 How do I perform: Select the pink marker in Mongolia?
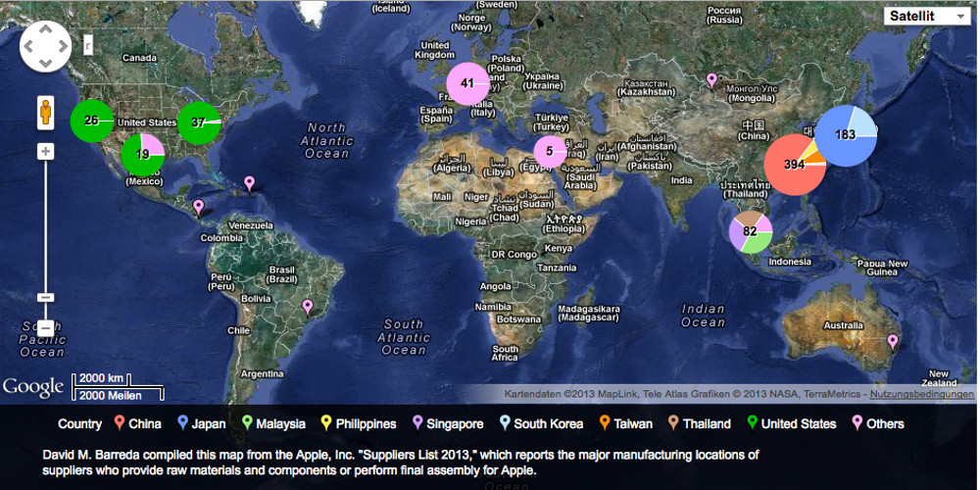[x=711, y=80]
